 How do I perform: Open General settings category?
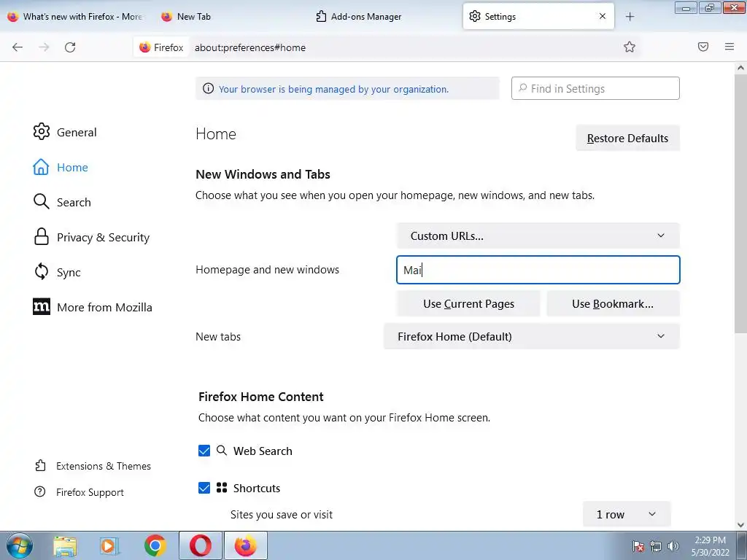tap(76, 132)
